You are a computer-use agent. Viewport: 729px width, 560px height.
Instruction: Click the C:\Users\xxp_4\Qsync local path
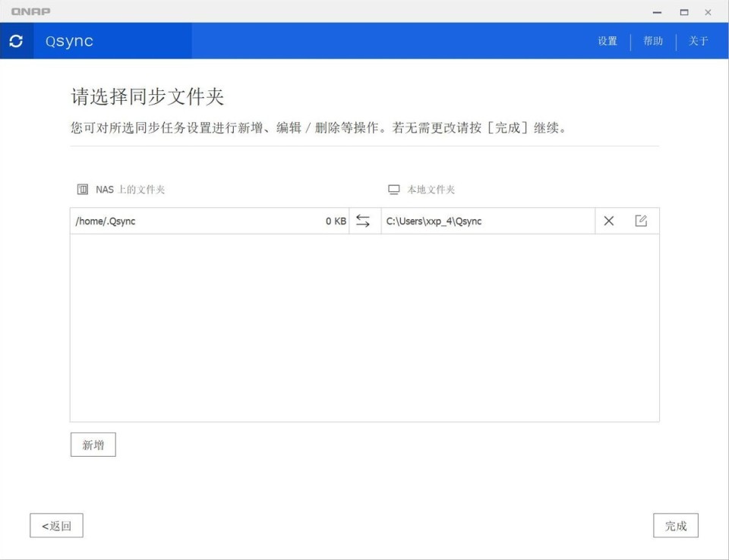coord(436,221)
